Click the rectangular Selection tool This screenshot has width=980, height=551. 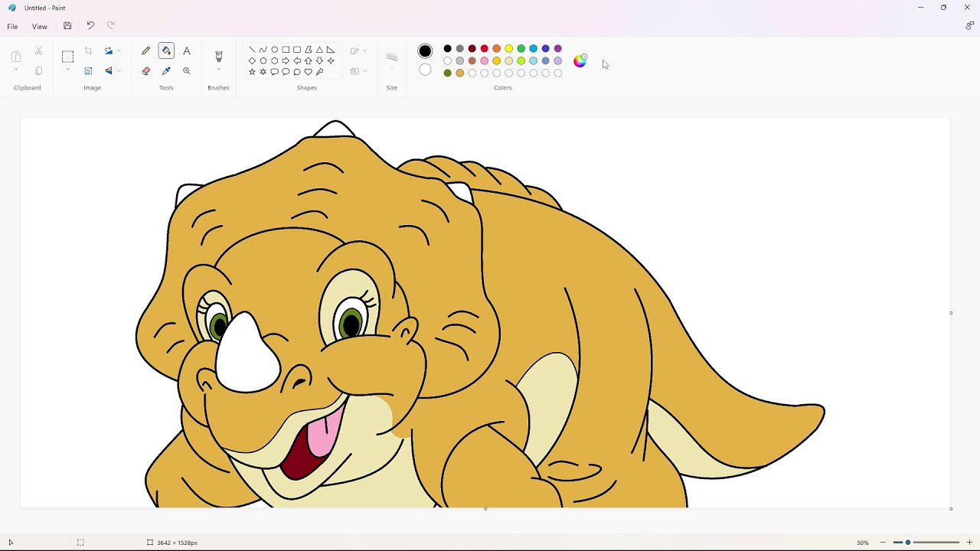tap(67, 56)
